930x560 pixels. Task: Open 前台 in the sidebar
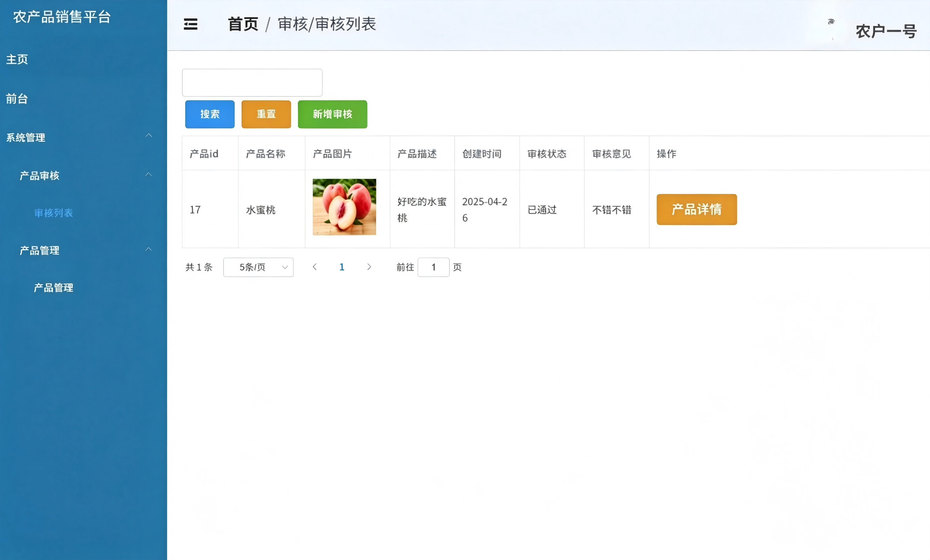(17, 98)
